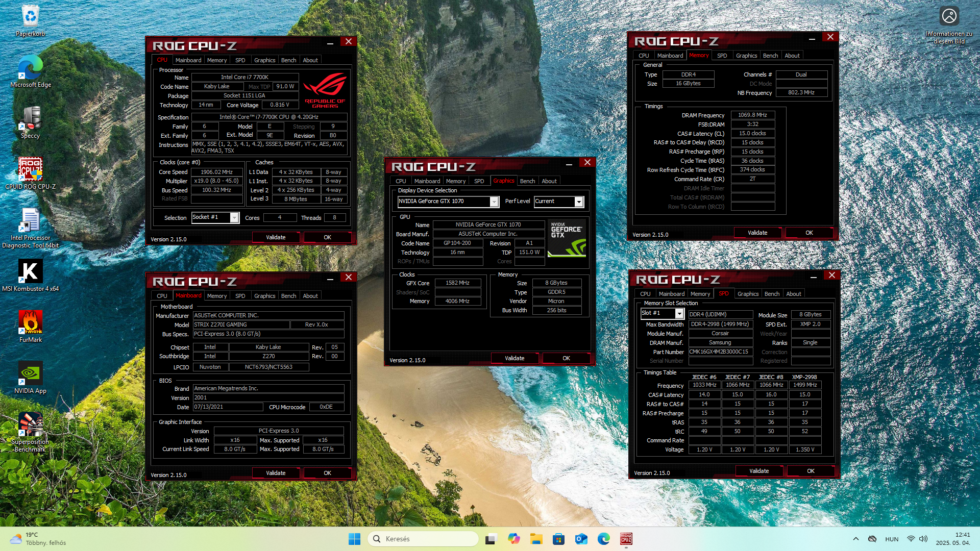Open the clock and date panel
The image size is (980, 551).
[953, 539]
